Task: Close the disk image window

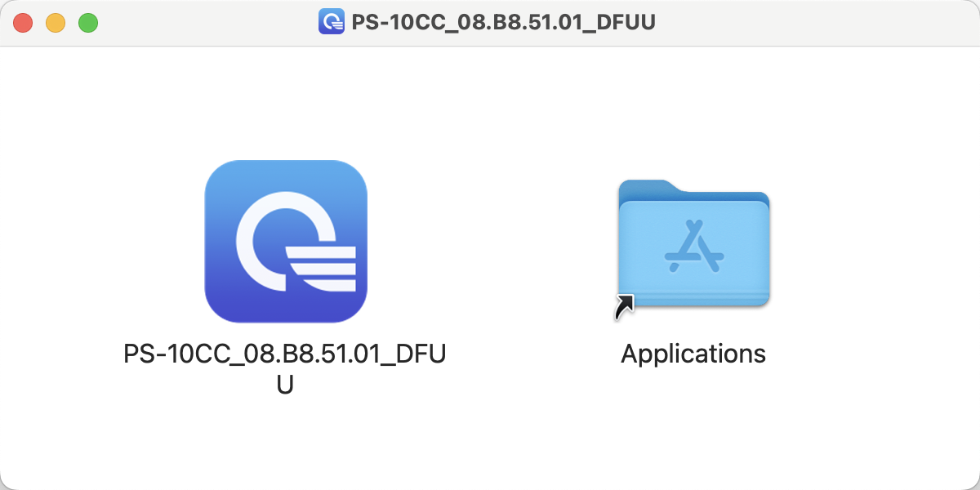Action: coord(23,23)
